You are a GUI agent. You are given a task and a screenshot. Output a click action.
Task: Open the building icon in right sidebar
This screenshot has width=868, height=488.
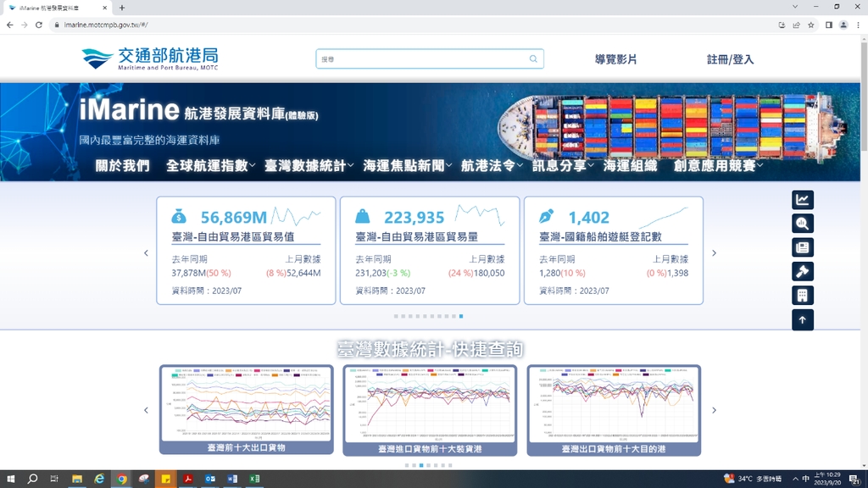[x=802, y=296]
